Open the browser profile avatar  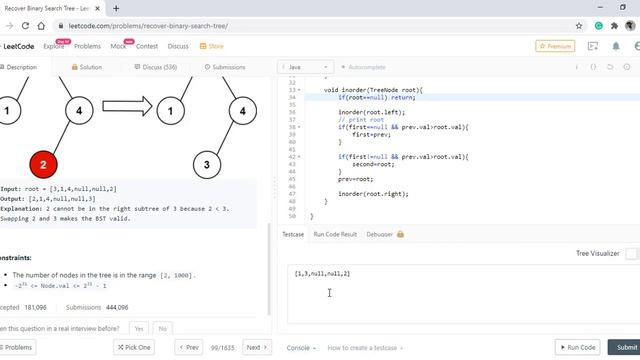[x=630, y=26]
